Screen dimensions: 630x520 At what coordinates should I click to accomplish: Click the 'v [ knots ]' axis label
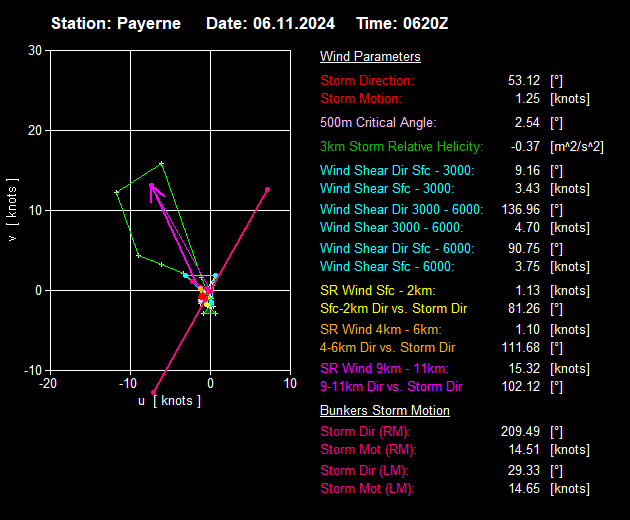tap(12, 210)
